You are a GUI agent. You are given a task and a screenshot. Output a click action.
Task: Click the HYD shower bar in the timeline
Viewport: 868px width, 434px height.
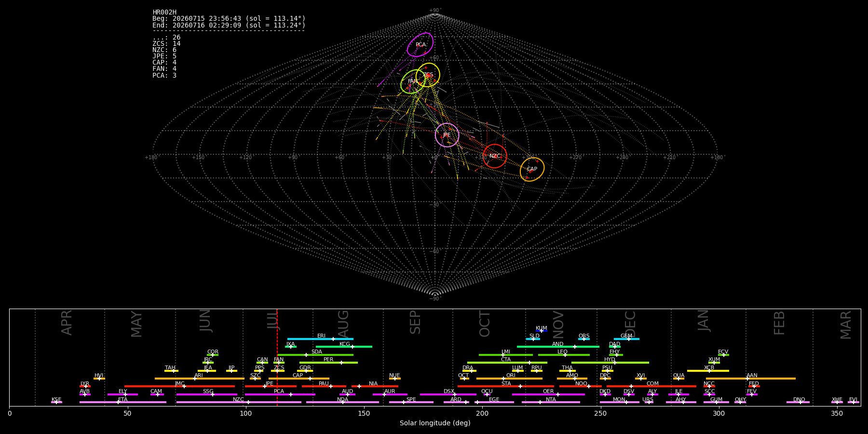coord(610,363)
